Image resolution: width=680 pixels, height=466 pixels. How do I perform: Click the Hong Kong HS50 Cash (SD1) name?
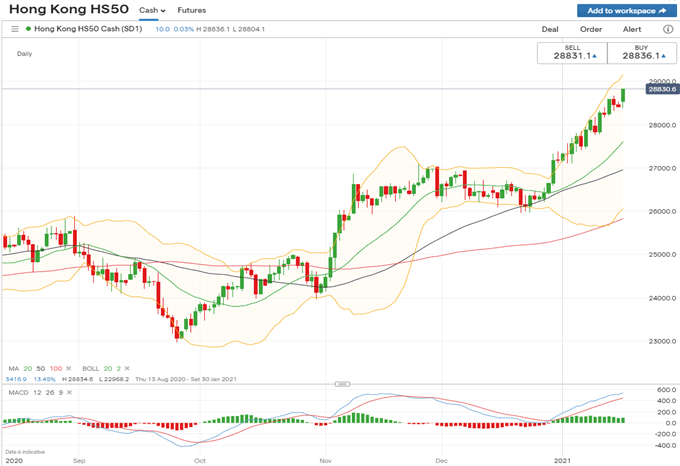88,29
